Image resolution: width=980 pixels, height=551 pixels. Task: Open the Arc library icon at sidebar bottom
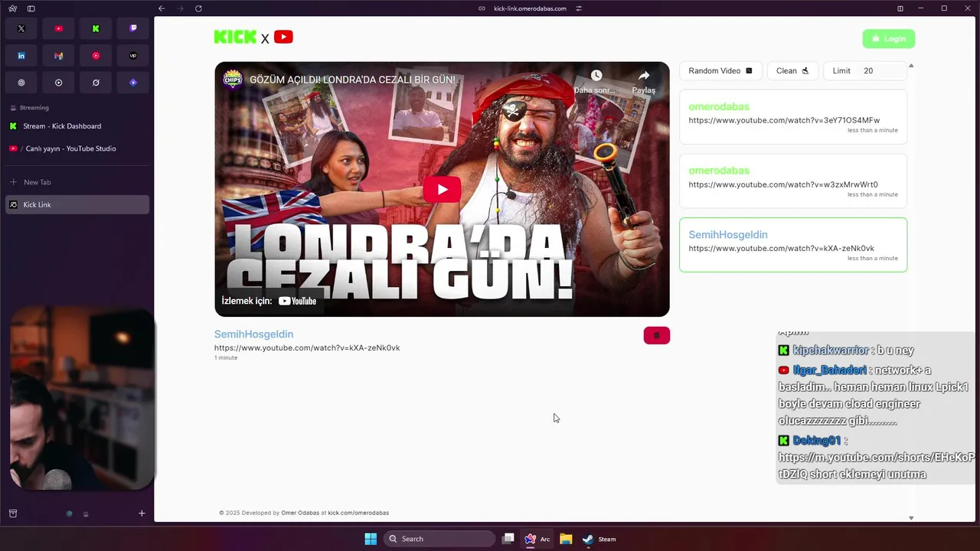pyautogui.click(x=13, y=514)
